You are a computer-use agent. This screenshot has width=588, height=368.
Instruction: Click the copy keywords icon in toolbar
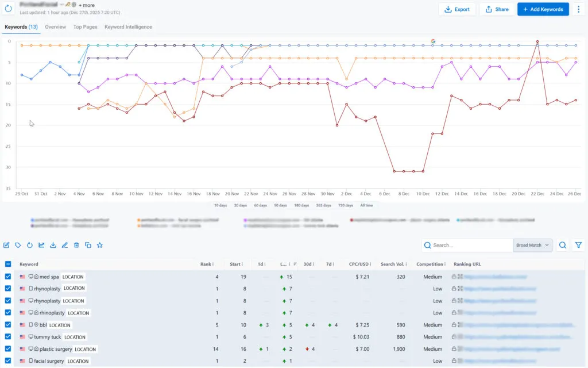[x=88, y=245]
